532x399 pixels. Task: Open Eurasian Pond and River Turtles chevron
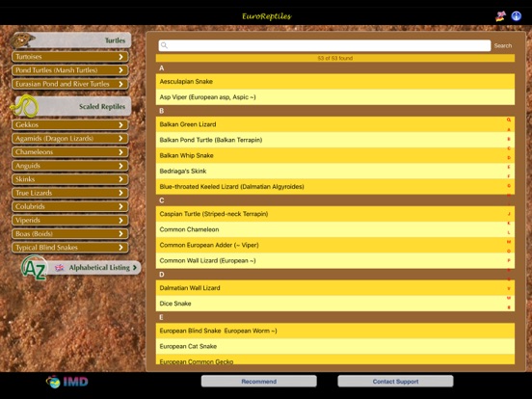pos(120,84)
